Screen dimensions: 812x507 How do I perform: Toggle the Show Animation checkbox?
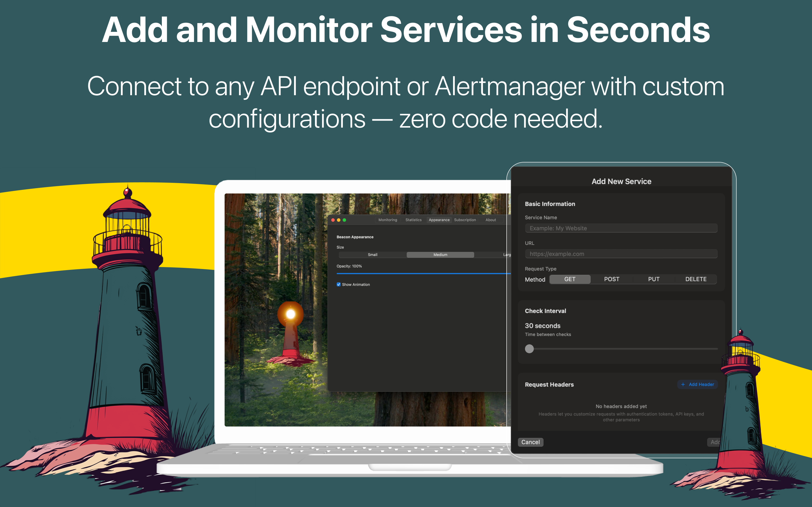(339, 284)
